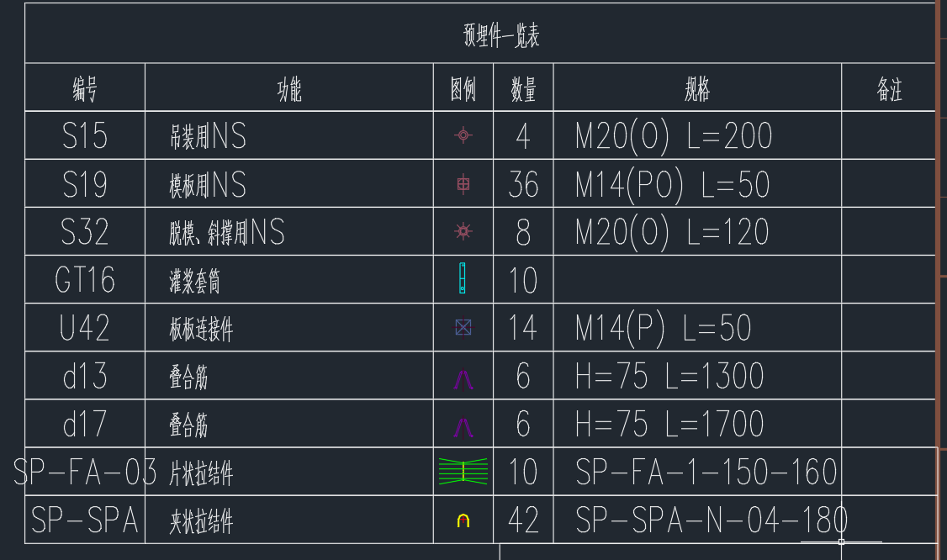Click the SP-SPA-N-04-180 specification text

pyautogui.click(x=712, y=520)
